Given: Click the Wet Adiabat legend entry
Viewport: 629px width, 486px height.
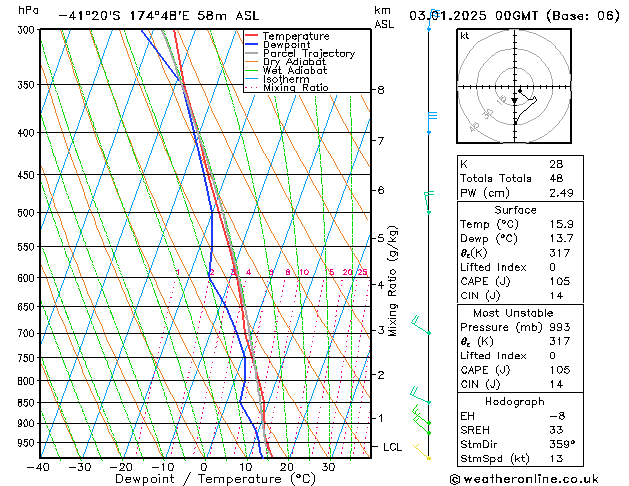Looking at the screenshot, I should (286, 71).
